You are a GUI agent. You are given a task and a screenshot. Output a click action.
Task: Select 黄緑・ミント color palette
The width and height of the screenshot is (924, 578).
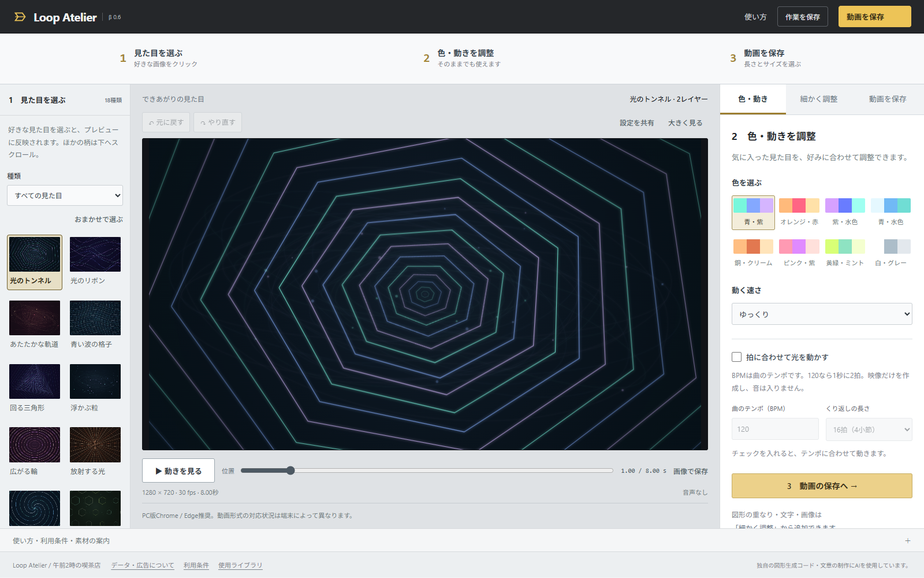(845, 253)
